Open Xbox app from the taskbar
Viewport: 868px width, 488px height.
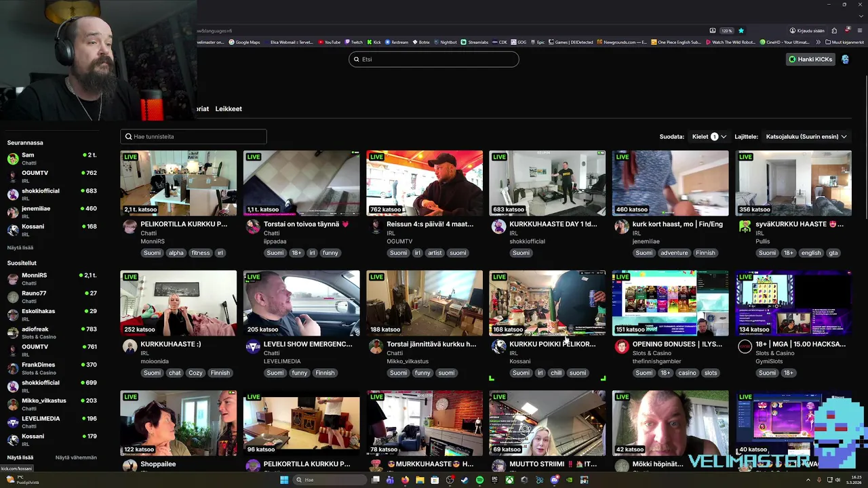coord(509,480)
